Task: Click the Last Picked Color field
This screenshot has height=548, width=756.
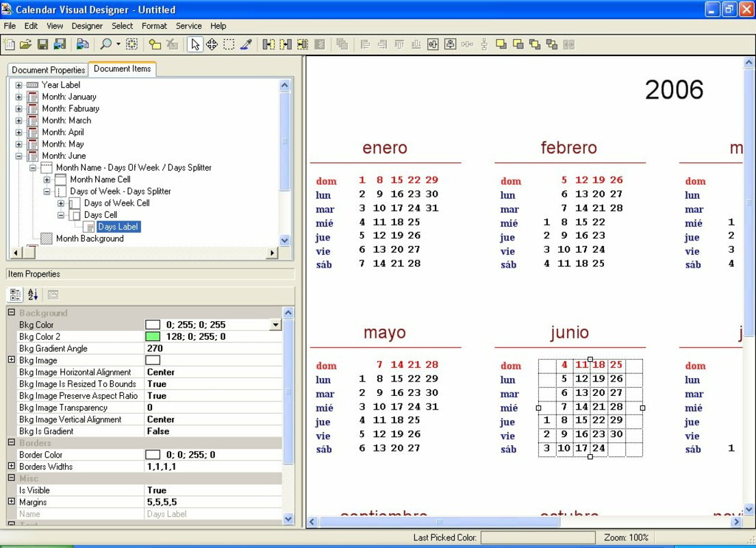Action: tap(538, 538)
